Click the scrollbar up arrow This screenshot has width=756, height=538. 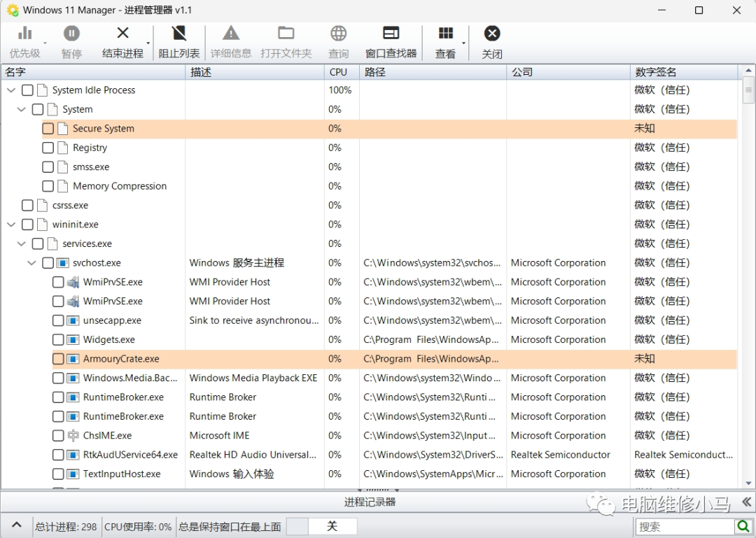[748, 71]
